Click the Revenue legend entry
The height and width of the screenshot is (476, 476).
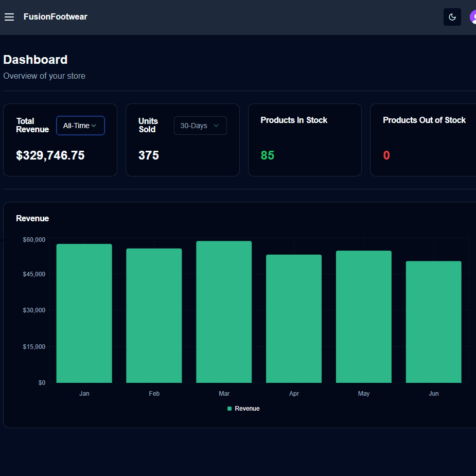[x=243, y=409]
